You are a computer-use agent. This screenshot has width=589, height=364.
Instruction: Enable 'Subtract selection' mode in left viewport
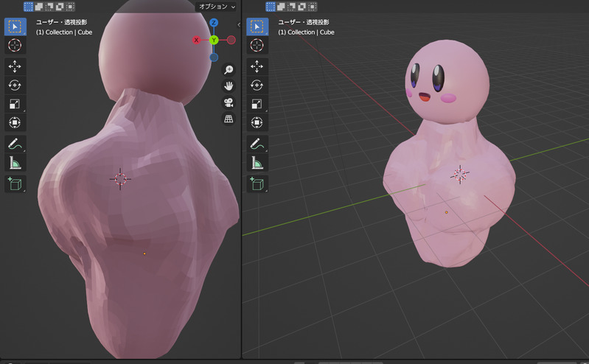[x=49, y=7]
